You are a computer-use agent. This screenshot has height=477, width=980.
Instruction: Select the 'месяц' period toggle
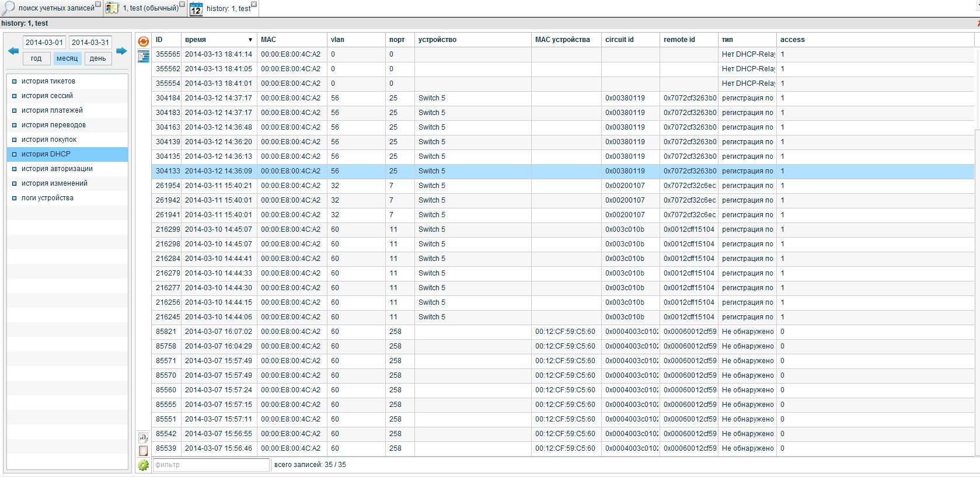67,58
